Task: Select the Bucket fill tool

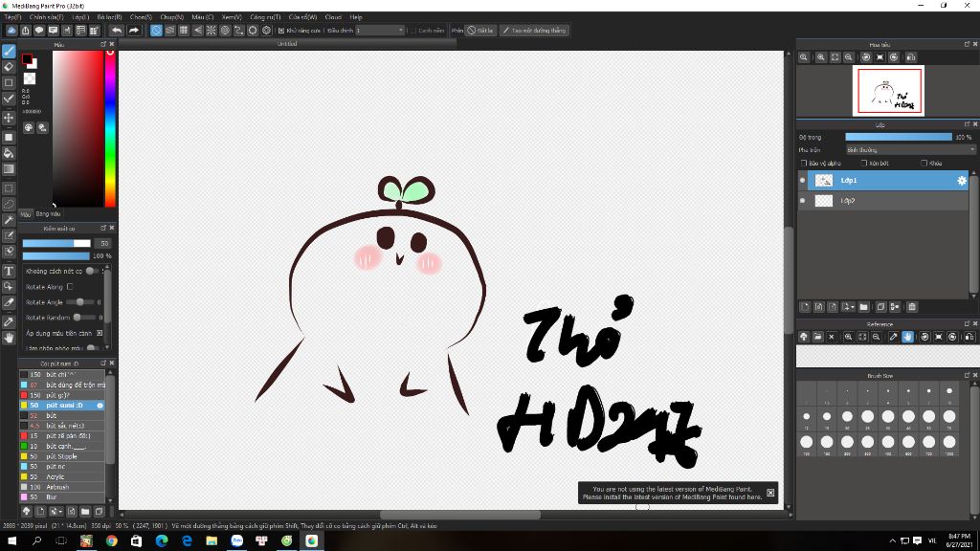Action: tap(9, 153)
